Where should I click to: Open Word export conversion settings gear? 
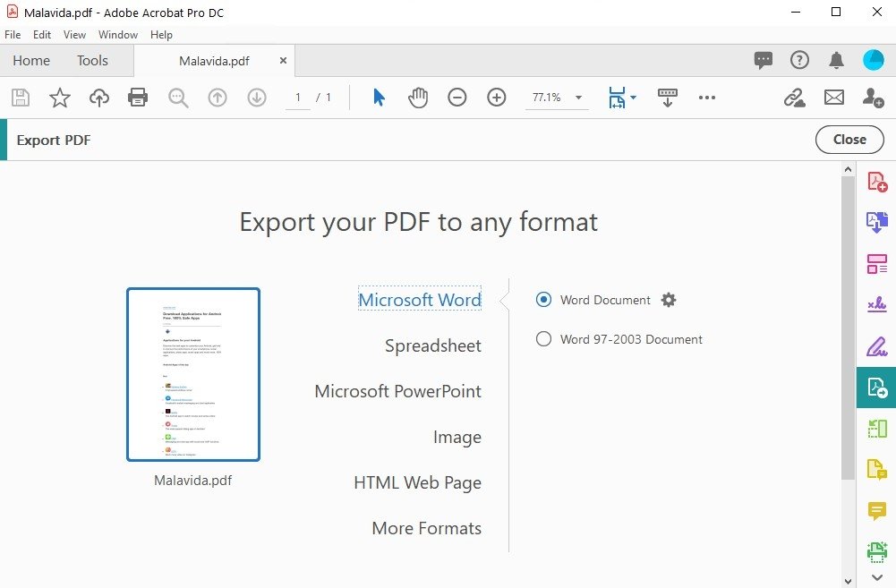pyautogui.click(x=668, y=300)
